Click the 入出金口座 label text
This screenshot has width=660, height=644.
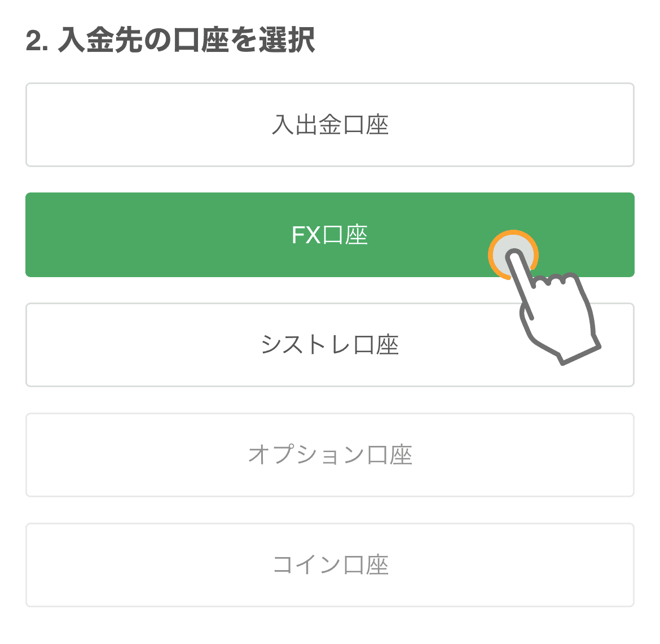[x=329, y=125]
